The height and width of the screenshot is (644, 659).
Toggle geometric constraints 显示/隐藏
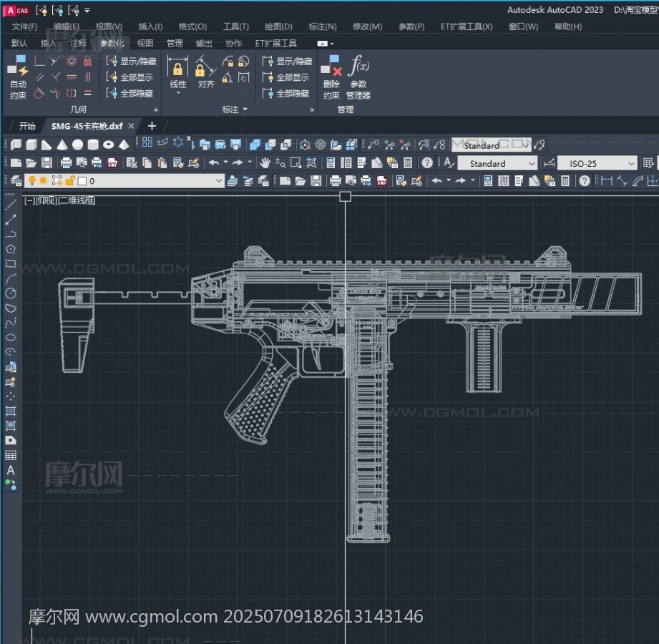[x=131, y=62]
